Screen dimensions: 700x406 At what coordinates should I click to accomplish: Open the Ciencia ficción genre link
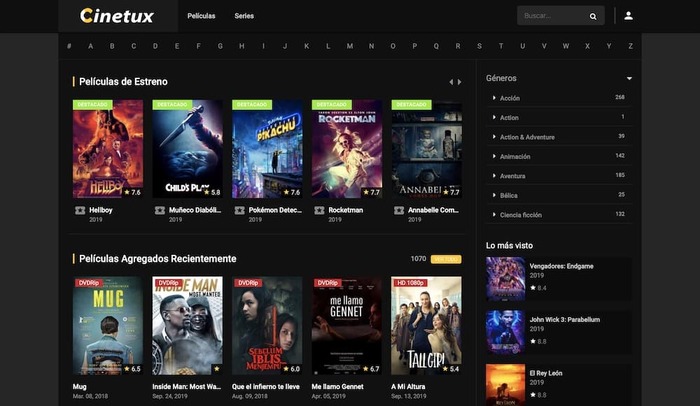pyautogui.click(x=521, y=214)
